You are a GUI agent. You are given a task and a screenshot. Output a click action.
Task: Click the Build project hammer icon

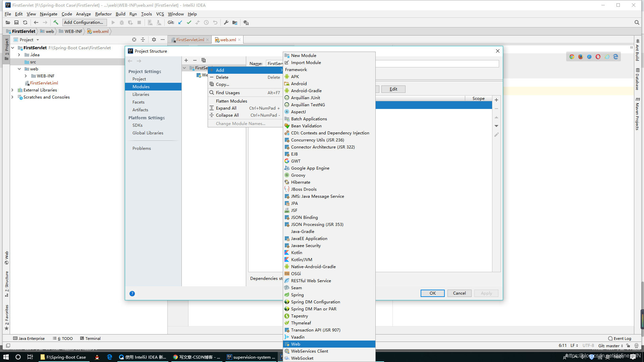tap(56, 22)
